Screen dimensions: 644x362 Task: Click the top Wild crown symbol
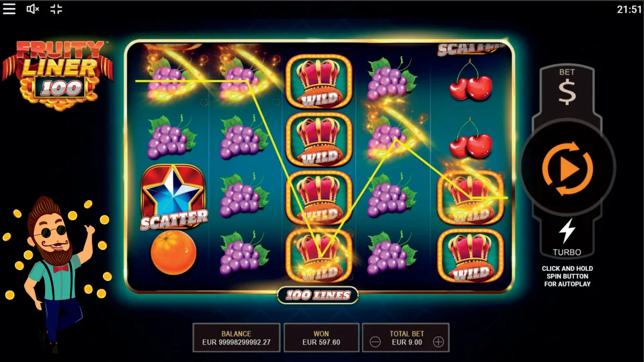point(319,81)
